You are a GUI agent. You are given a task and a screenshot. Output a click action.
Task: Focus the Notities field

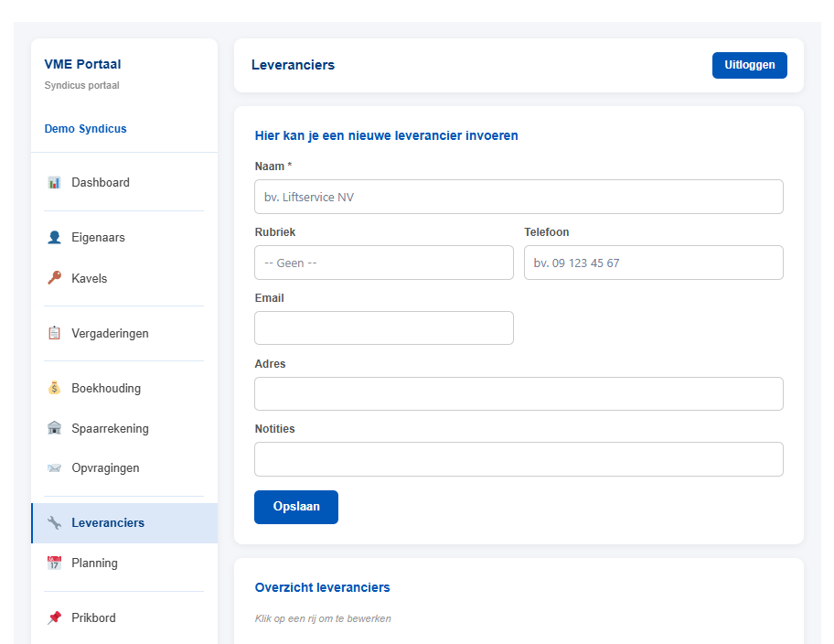tap(519, 459)
